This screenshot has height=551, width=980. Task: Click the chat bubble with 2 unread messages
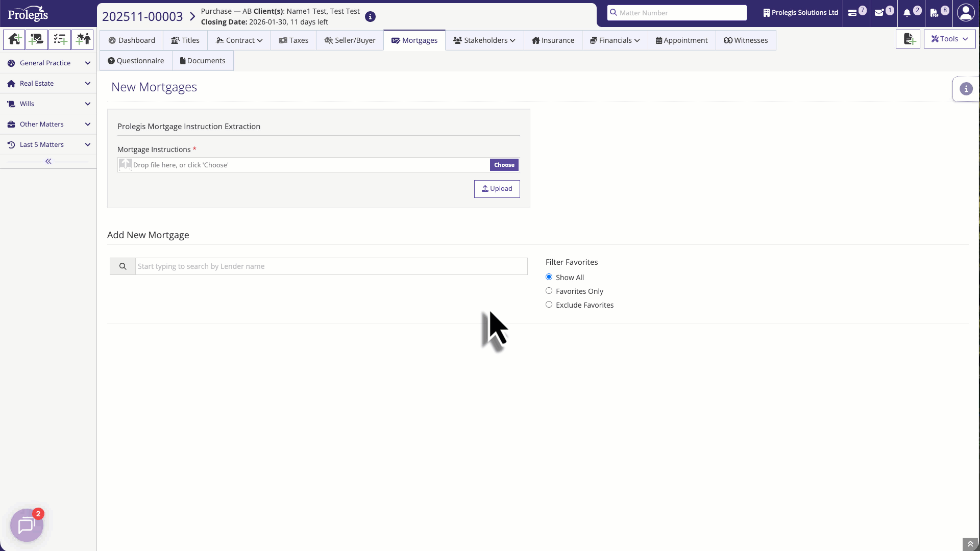click(x=27, y=524)
